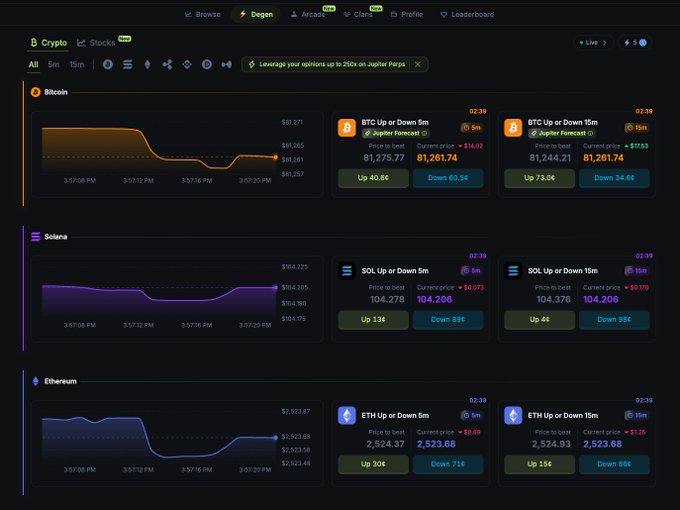Screen dimensions: 680x510
Task: Bet Down 89¢ on SOL 5m
Action: [x=448, y=320]
